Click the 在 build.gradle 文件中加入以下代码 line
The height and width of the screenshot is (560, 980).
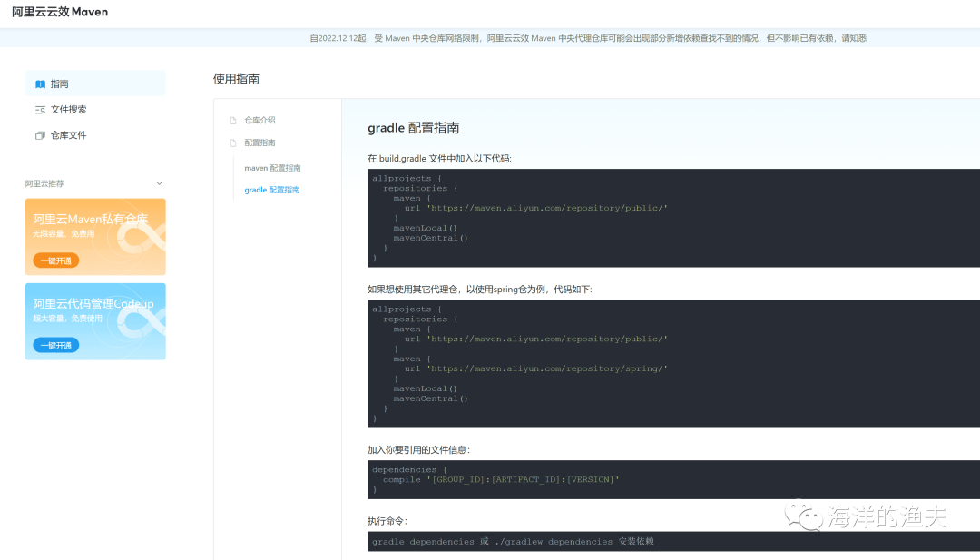[439, 158]
